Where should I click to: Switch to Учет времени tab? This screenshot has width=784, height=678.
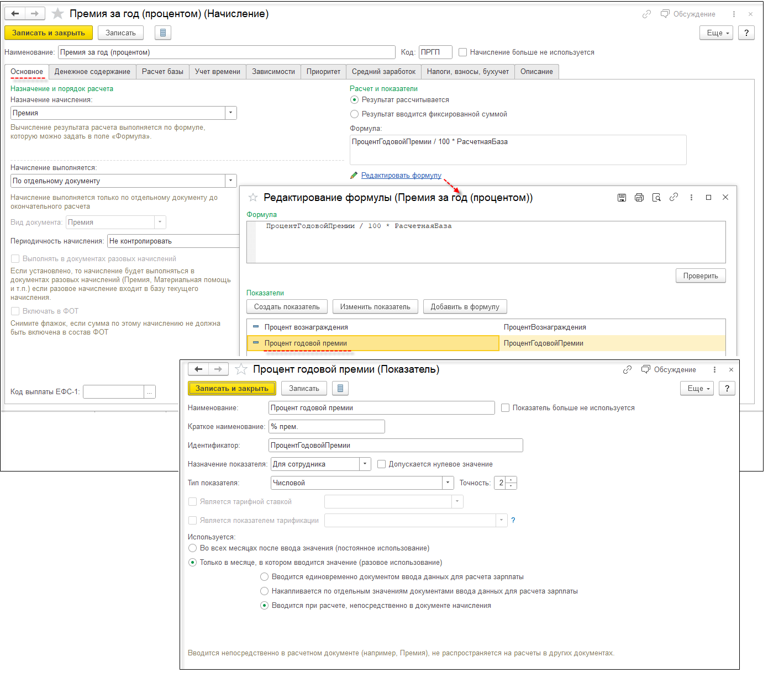click(218, 72)
